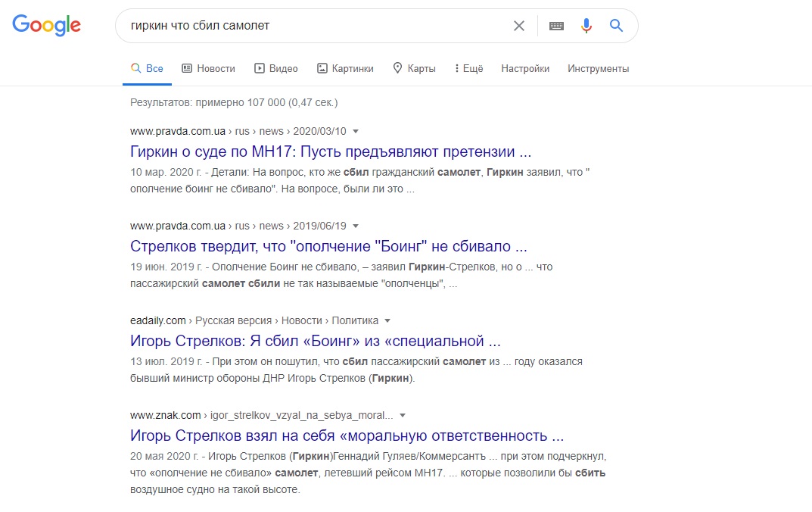Open the Картинки results tab

[345, 68]
